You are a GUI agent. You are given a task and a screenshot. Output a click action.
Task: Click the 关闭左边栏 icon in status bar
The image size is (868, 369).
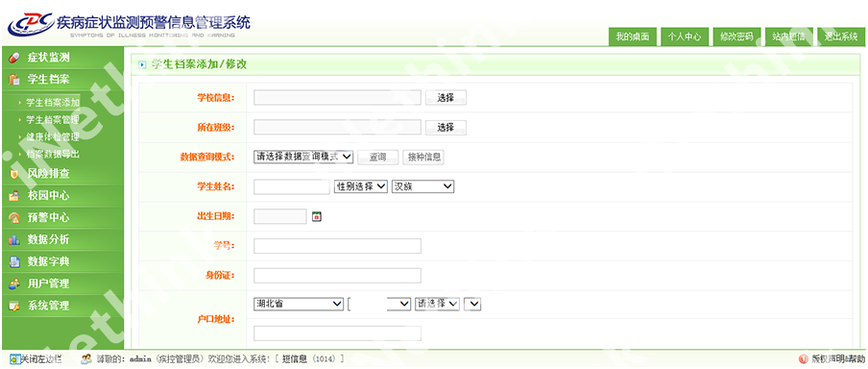click(x=15, y=359)
